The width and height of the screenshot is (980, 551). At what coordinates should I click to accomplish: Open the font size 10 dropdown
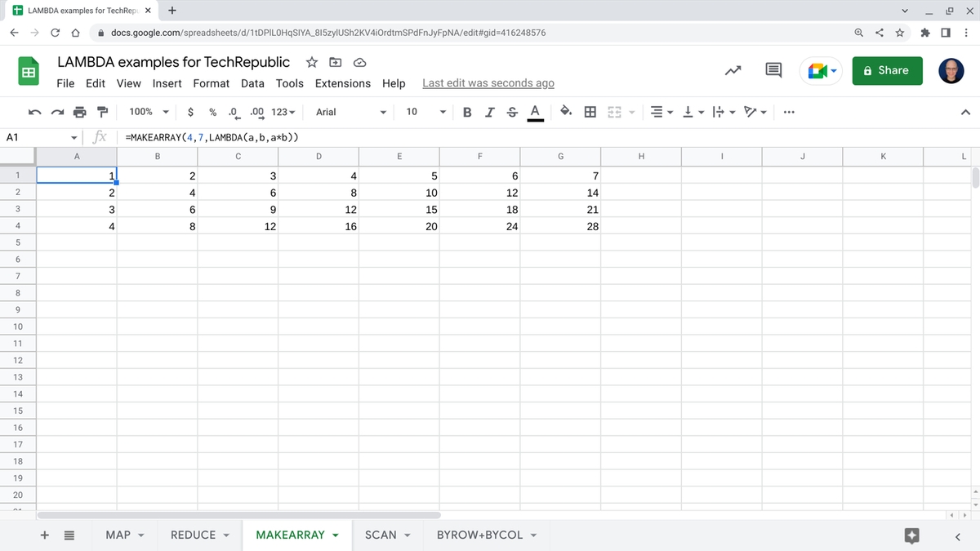(425, 112)
